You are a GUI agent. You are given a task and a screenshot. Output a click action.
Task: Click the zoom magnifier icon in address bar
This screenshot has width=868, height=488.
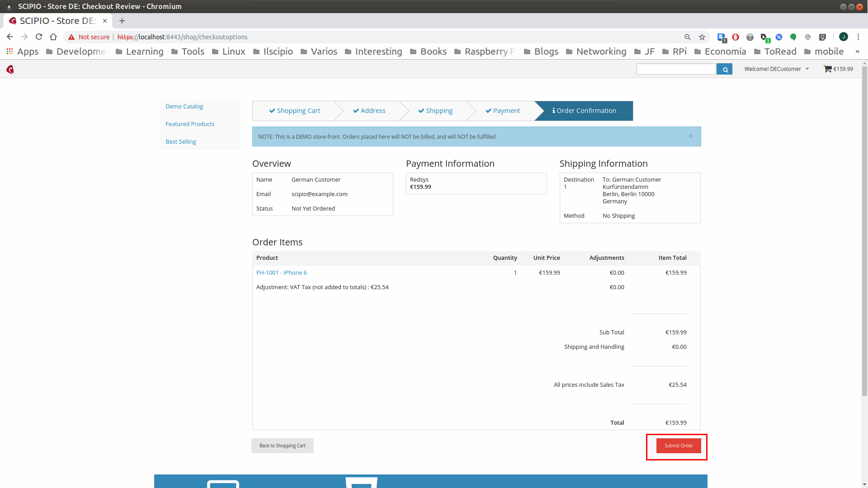tap(687, 37)
